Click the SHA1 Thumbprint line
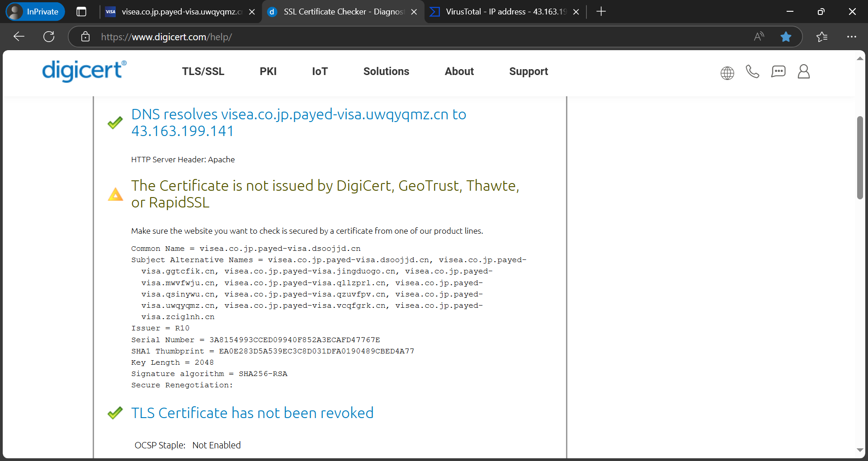The height and width of the screenshot is (461, 868). pos(273,351)
